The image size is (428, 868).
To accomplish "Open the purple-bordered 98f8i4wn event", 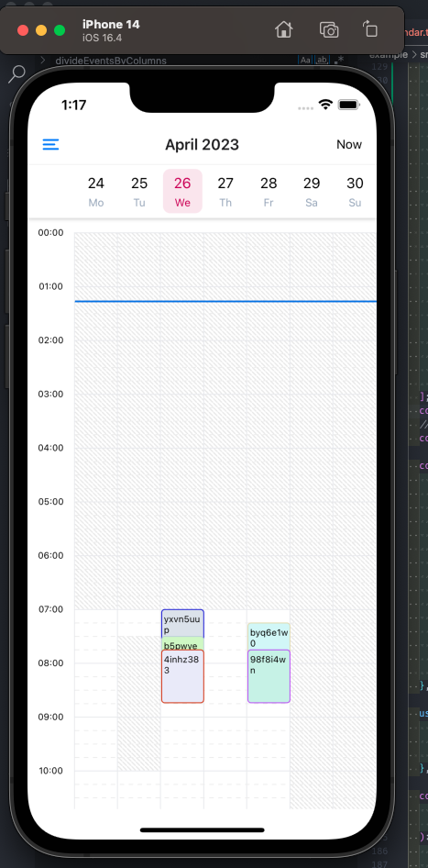I will point(269,676).
